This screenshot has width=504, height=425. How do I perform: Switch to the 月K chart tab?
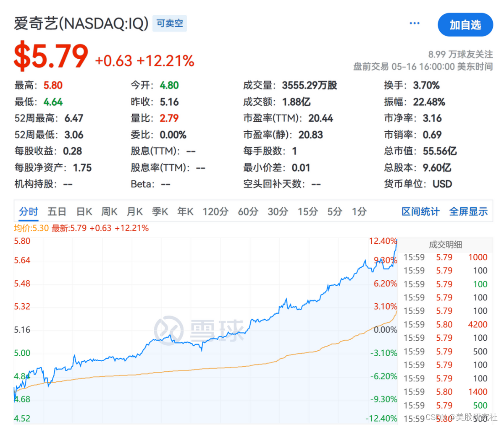pos(135,211)
